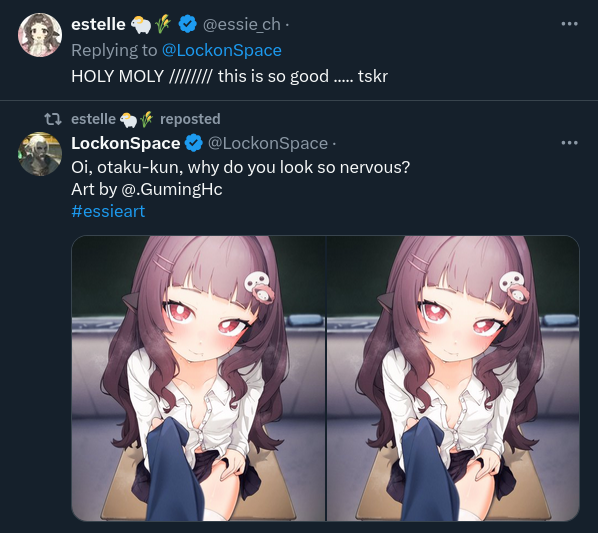Open the left artwork image
The width and height of the screenshot is (598, 533).
198,378
